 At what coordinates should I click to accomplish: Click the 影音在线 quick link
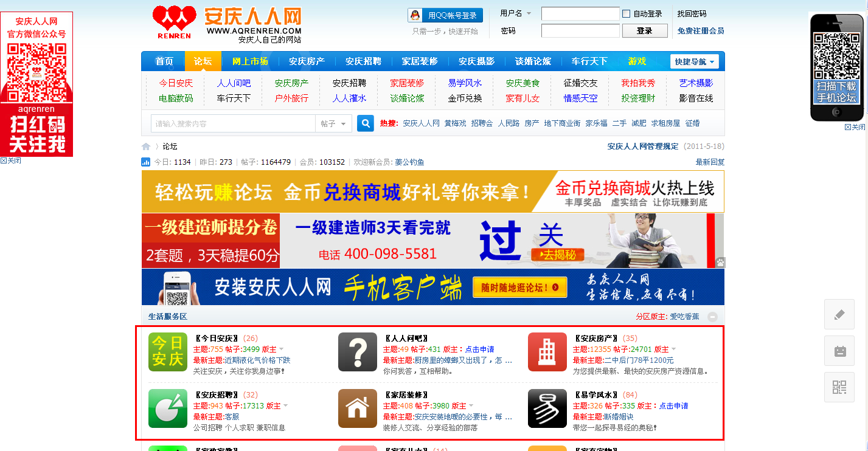(x=696, y=98)
